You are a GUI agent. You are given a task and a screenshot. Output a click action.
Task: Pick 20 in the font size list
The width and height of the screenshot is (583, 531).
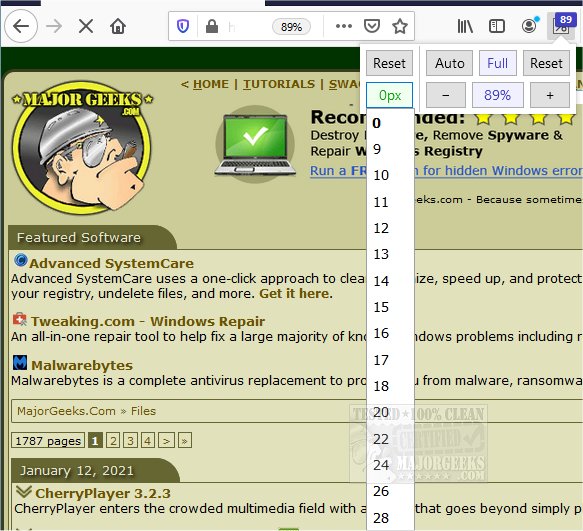390,412
